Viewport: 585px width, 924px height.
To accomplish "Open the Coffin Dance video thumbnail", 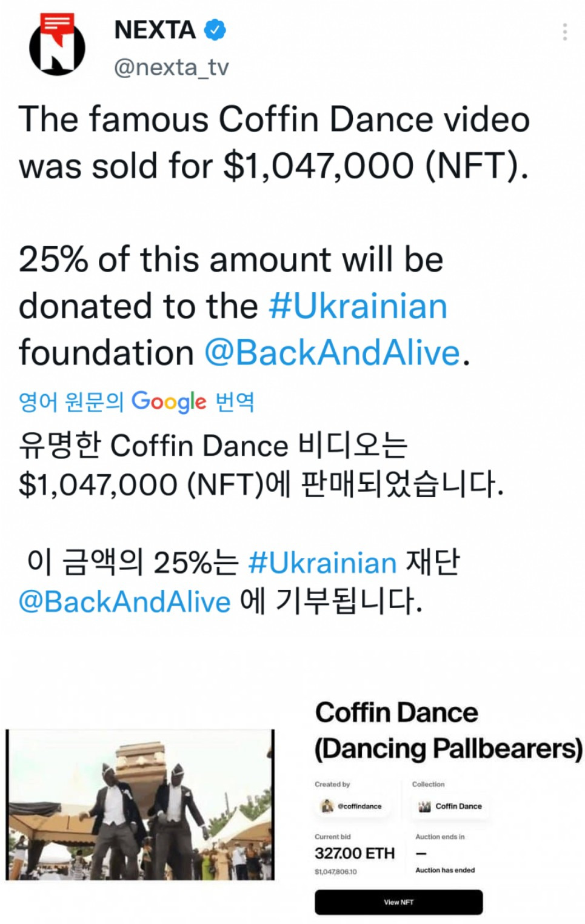I will (x=140, y=804).
